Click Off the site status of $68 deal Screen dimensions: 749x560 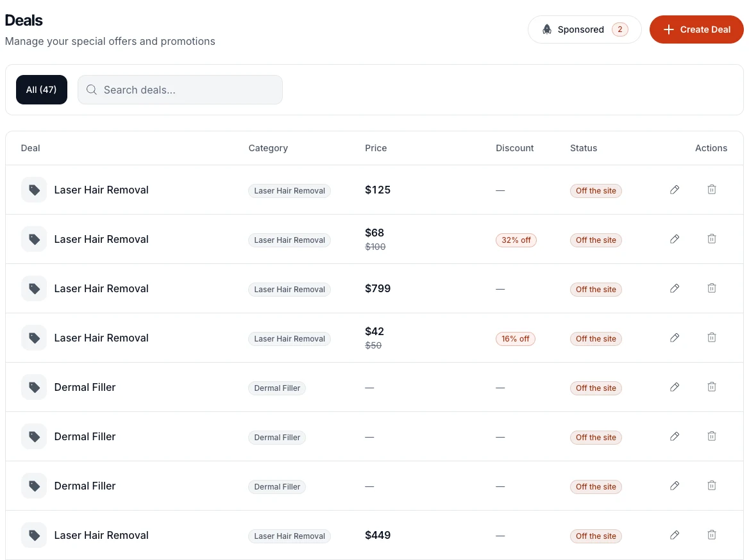click(596, 240)
